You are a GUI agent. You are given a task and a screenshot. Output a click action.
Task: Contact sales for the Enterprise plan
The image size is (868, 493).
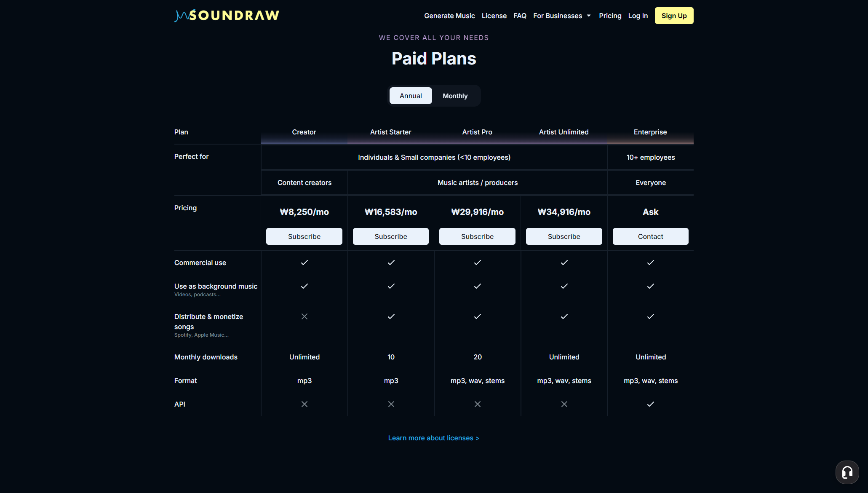[x=650, y=236]
